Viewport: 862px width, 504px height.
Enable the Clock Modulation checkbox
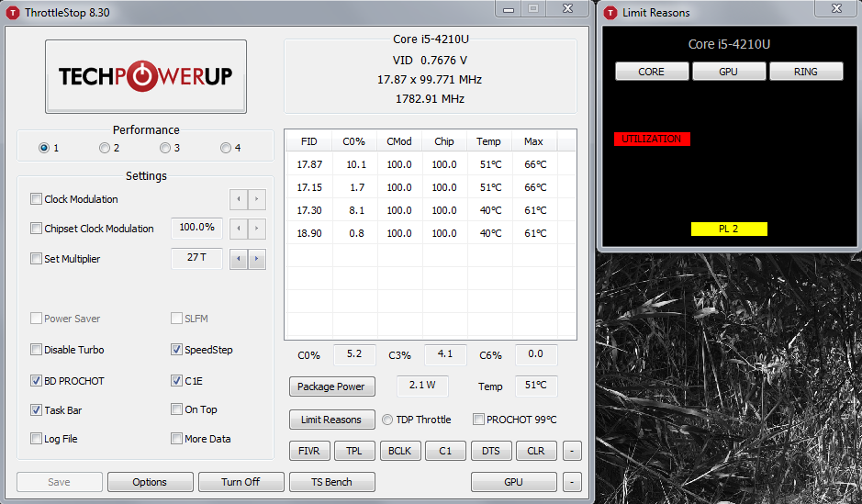pos(37,199)
